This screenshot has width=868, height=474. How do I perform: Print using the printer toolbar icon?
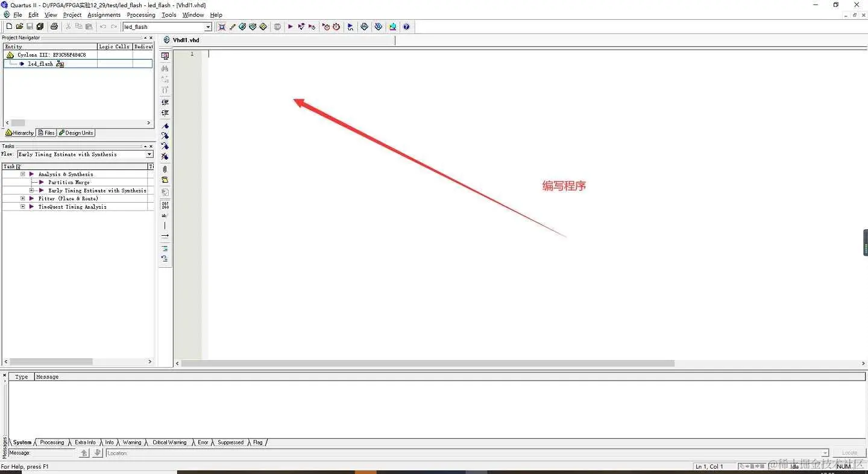pyautogui.click(x=54, y=27)
